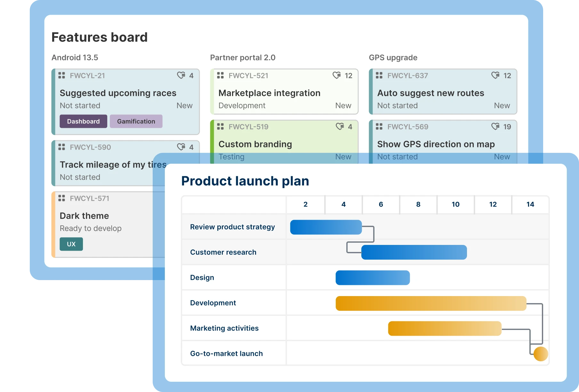Screen dimensions: 579x392
Task: Click the Features board title
Action: [100, 37]
